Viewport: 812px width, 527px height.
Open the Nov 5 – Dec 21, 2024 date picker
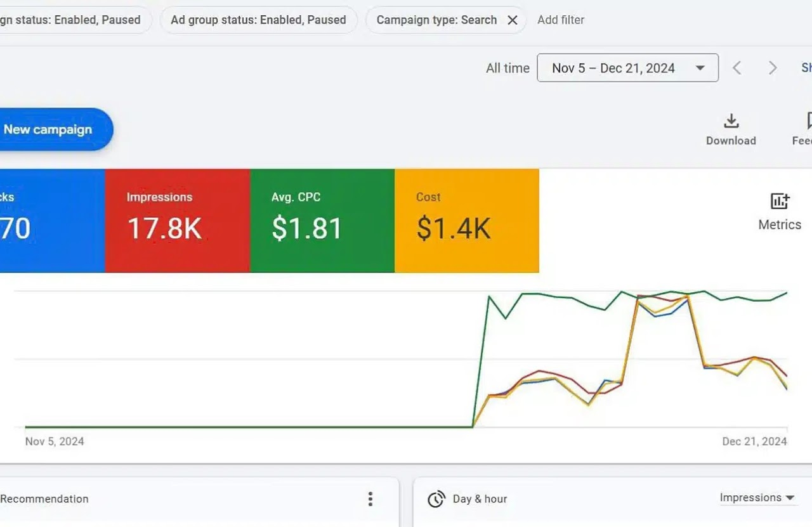627,68
